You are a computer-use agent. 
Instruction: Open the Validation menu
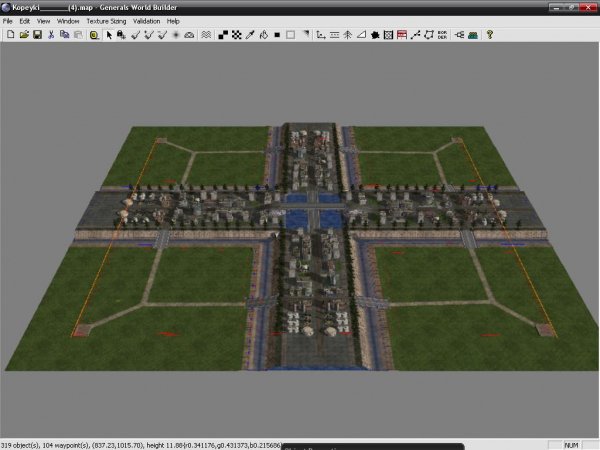tap(145, 20)
